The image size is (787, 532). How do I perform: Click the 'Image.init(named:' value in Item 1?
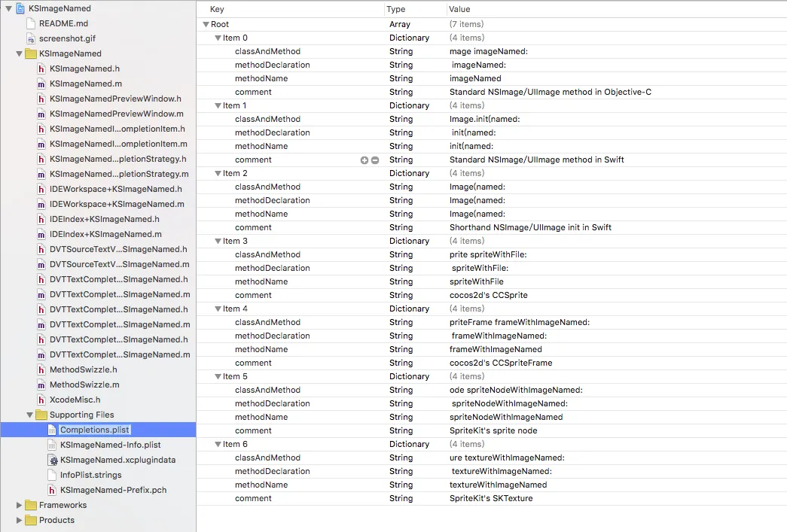(485, 119)
